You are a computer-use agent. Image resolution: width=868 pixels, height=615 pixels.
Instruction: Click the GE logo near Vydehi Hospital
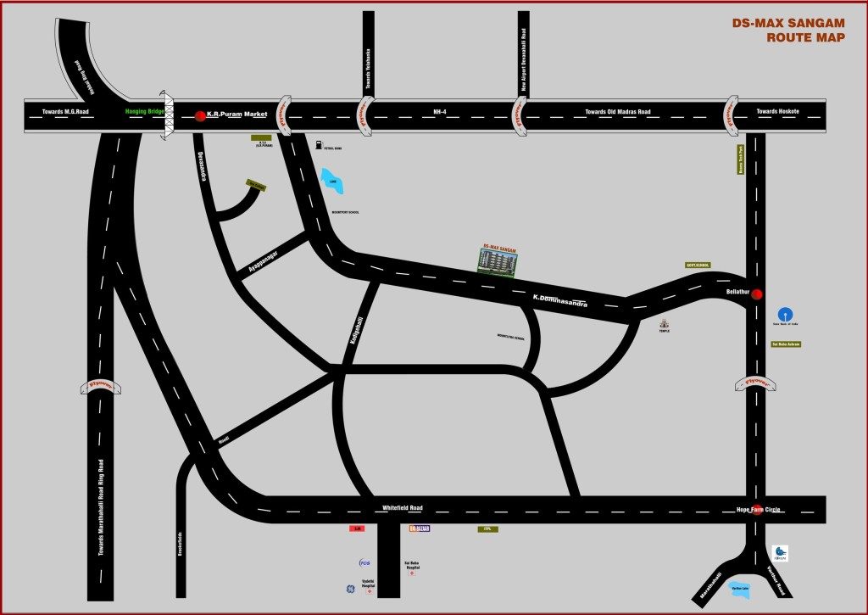(349, 589)
